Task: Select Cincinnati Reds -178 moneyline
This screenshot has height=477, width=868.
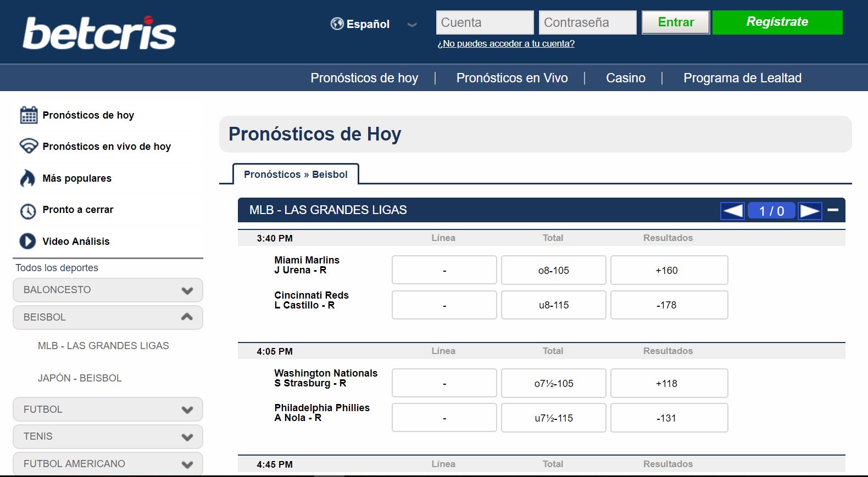Action: coord(669,305)
